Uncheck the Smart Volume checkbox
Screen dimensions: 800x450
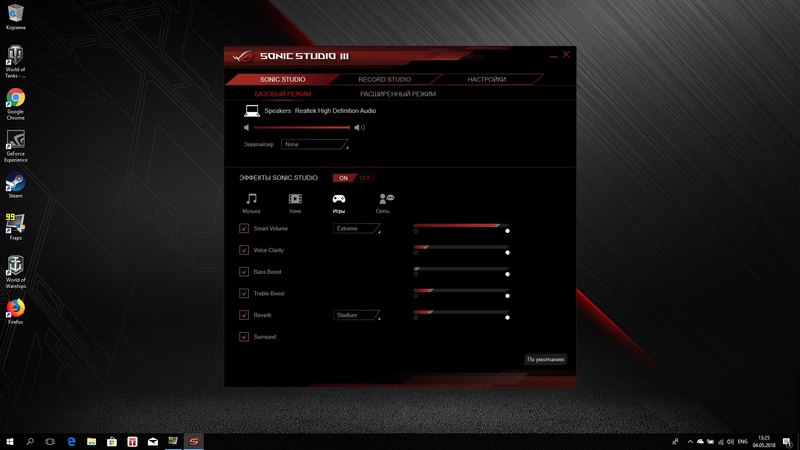click(244, 229)
